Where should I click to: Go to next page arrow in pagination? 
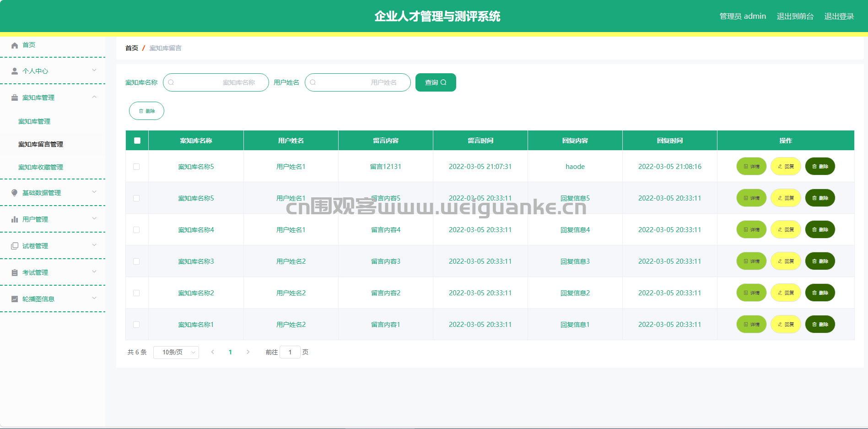(248, 352)
